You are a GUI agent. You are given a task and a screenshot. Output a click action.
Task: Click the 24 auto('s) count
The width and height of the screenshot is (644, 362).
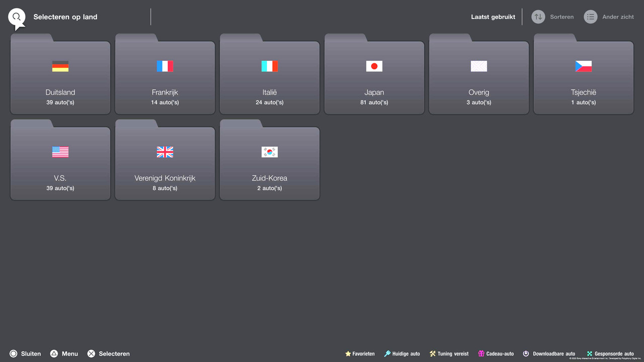pos(270,103)
